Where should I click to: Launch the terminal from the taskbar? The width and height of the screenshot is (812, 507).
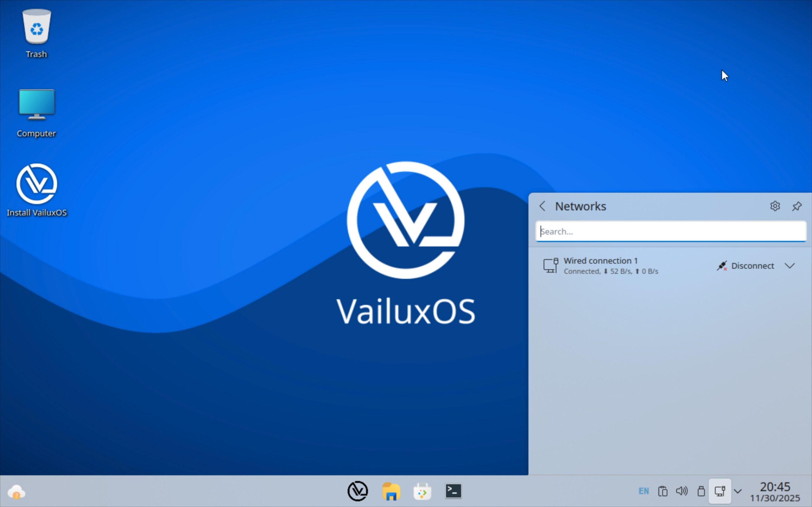click(x=453, y=491)
